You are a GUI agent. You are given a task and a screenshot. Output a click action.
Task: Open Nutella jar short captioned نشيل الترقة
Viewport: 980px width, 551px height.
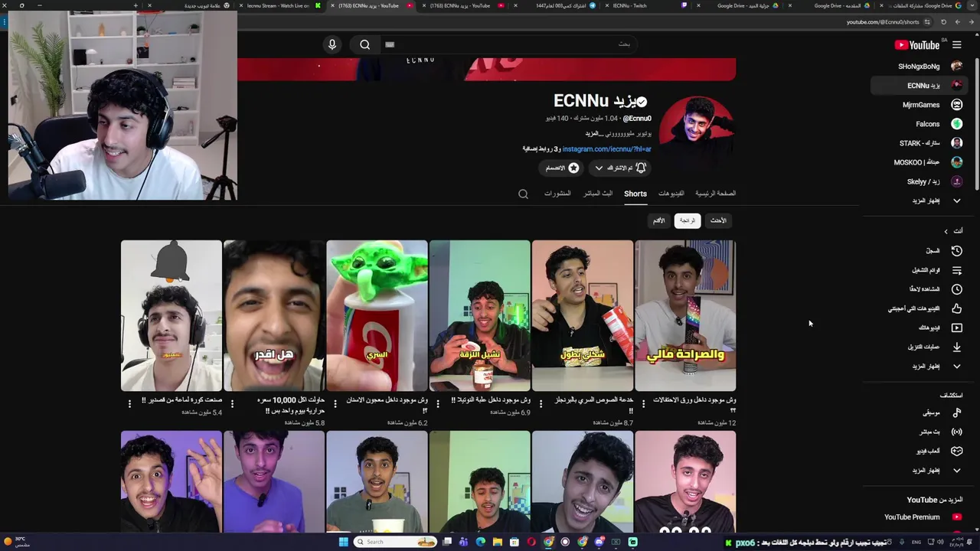pyautogui.click(x=479, y=315)
